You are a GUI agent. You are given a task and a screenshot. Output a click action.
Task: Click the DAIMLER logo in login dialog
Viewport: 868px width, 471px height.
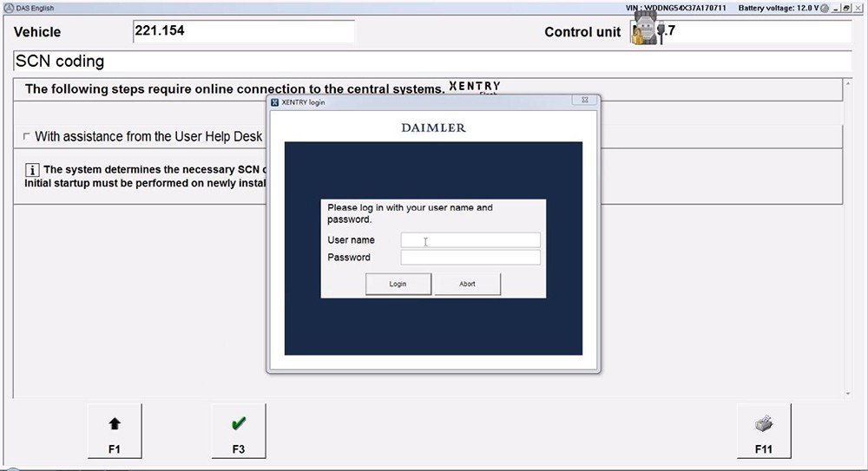pyautogui.click(x=433, y=128)
